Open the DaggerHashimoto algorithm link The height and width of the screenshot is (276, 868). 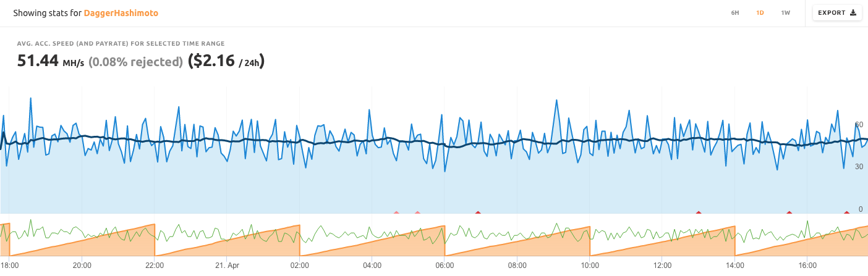[x=121, y=13]
